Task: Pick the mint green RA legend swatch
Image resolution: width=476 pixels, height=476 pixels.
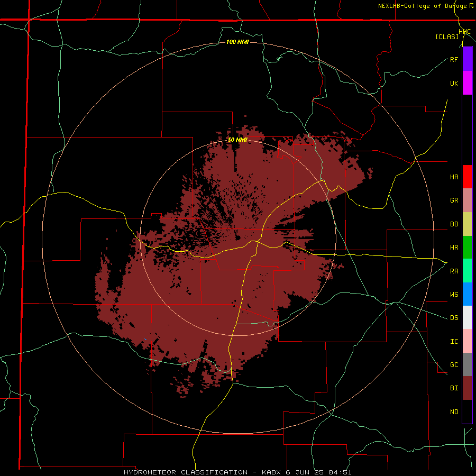Action: pyautogui.click(x=467, y=271)
